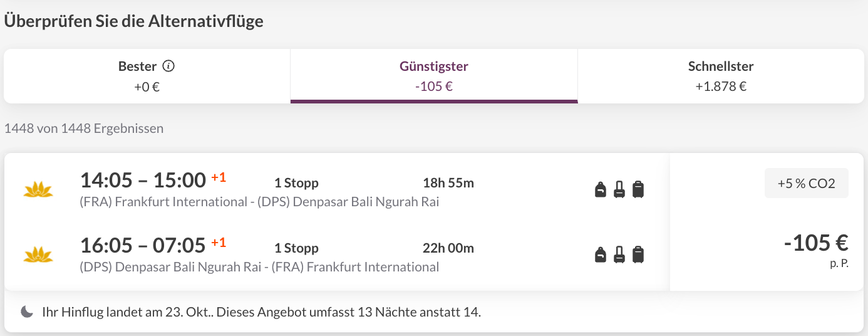Image resolution: width=868 pixels, height=336 pixels.
Task: Open the Schnellster tab
Action: [x=721, y=76]
